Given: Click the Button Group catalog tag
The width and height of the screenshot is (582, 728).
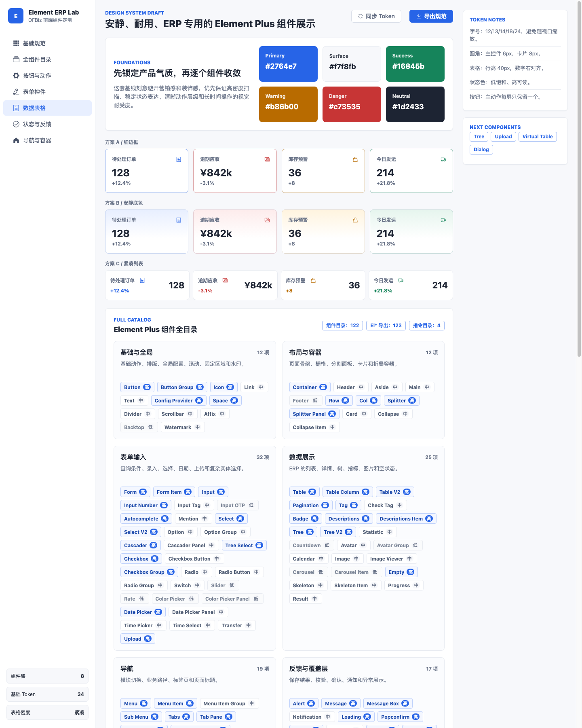Looking at the screenshot, I should 182,387.
